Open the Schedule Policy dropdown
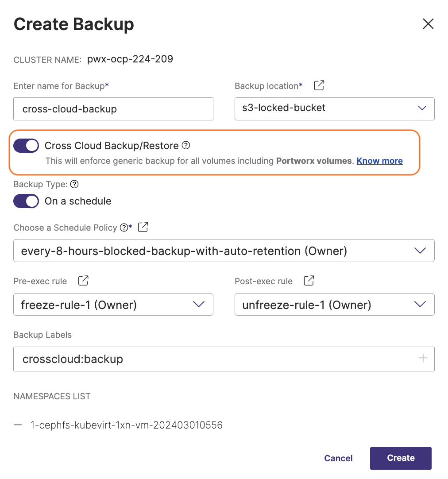This screenshot has height=479, width=448. click(419, 251)
